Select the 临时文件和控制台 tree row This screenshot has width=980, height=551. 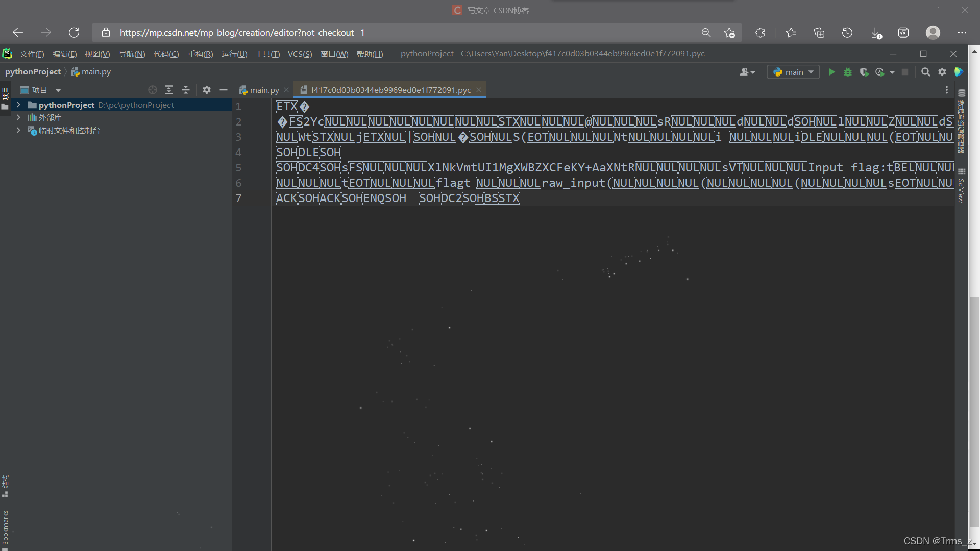point(121,130)
